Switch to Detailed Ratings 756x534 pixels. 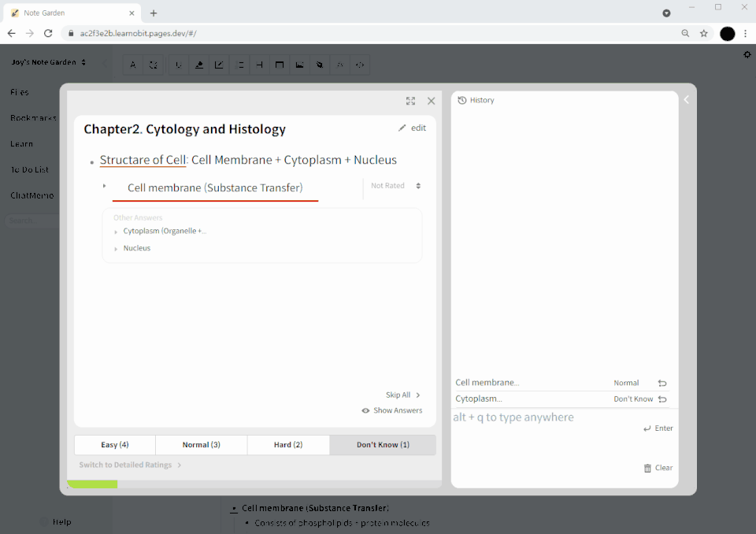coord(130,465)
